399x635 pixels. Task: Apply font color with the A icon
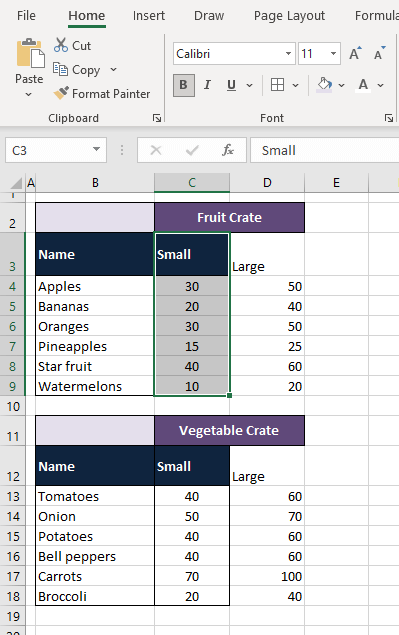point(363,85)
